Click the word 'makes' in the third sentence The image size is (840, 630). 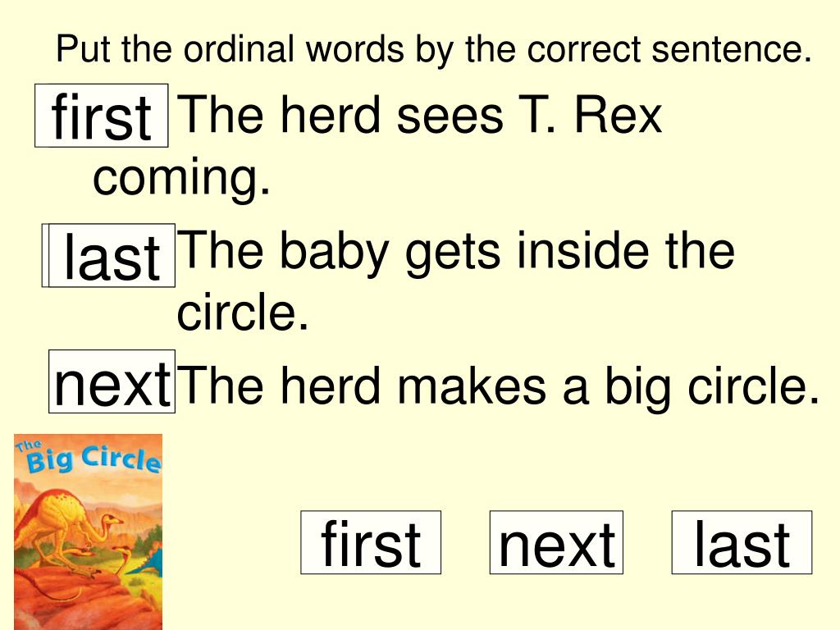click(472, 386)
